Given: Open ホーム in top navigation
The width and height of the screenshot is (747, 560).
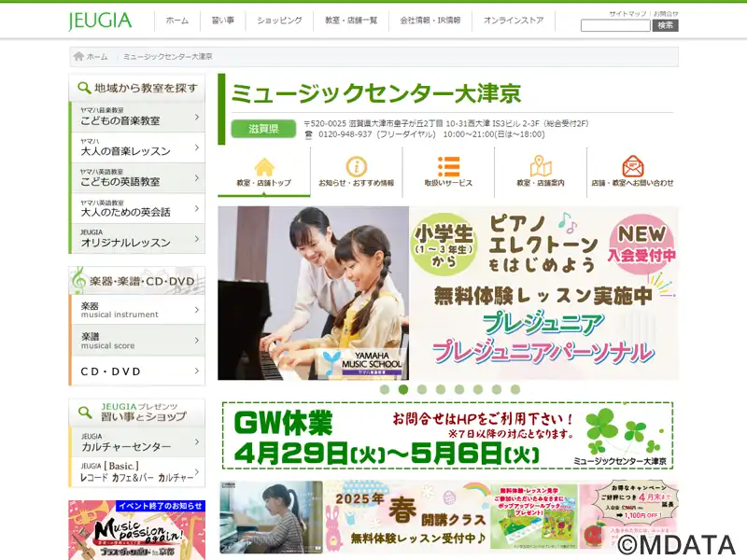Looking at the screenshot, I should point(176,21).
